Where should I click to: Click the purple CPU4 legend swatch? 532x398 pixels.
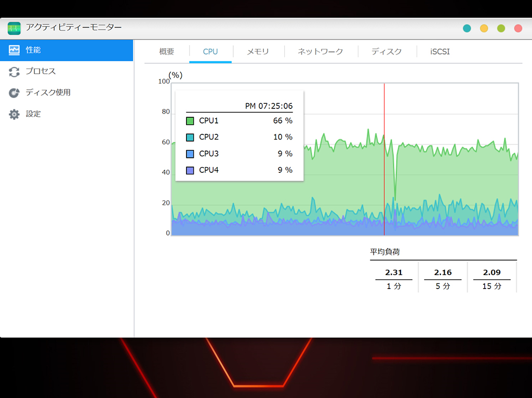click(x=190, y=170)
